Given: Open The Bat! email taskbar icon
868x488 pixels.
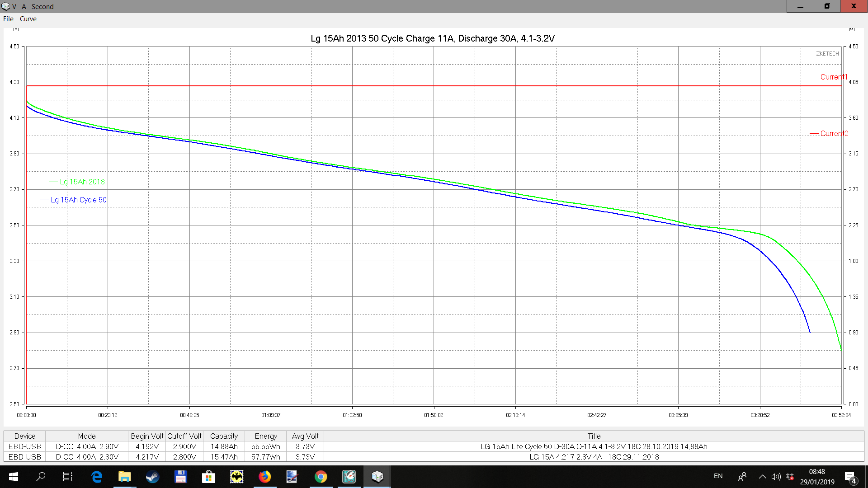Looking at the screenshot, I should click(x=236, y=476).
